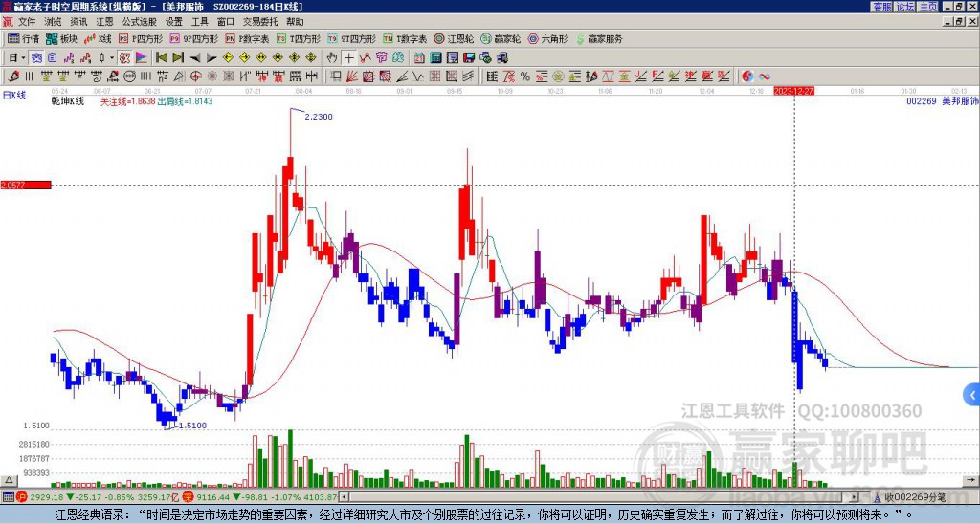Image resolution: width=980 pixels, height=524 pixels.
Task: Select the red pencil drawing tool
Action: [x=12, y=76]
